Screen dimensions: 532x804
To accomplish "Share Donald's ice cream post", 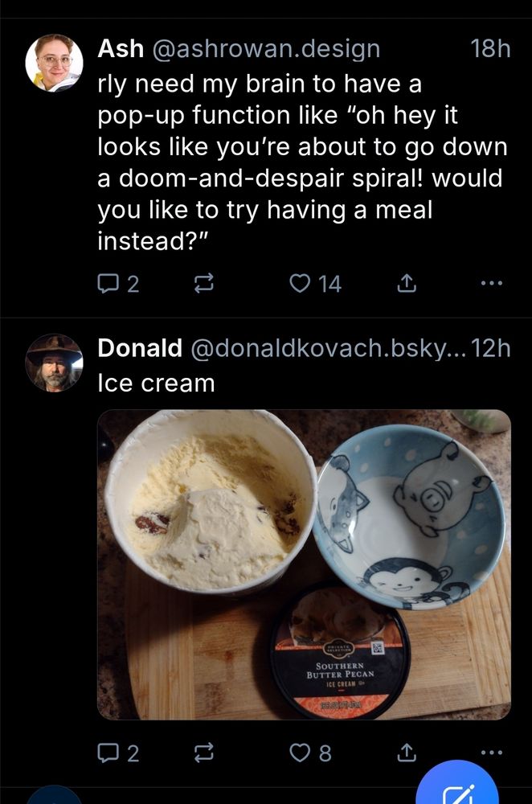I will click(407, 753).
